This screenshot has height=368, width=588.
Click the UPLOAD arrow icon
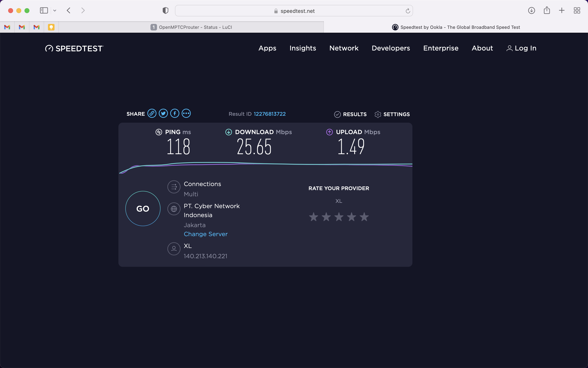(x=330, y=132)
